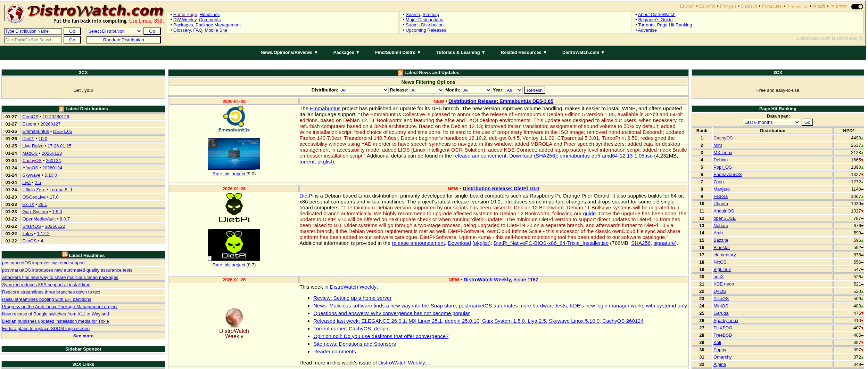Click the DietPi project logo

(234, 208)
